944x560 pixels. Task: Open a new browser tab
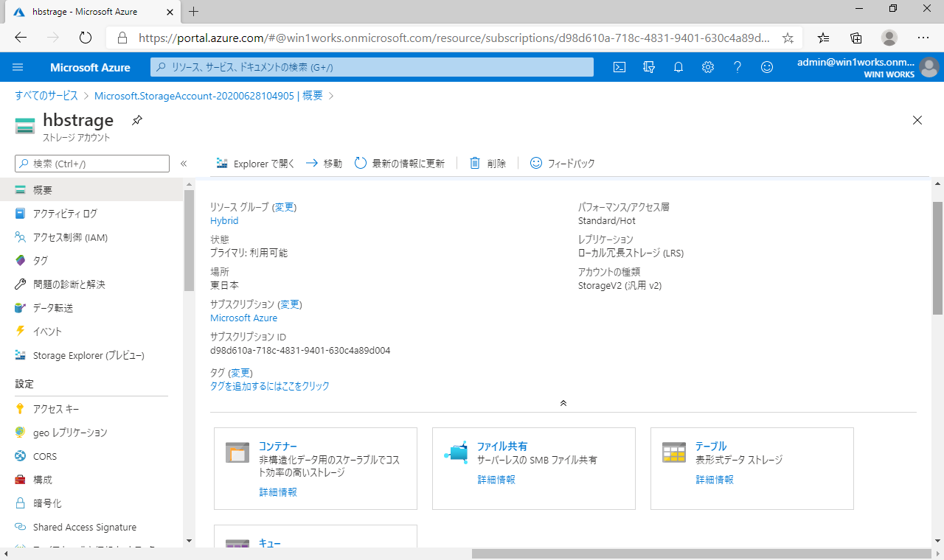(x=194, y=11)
